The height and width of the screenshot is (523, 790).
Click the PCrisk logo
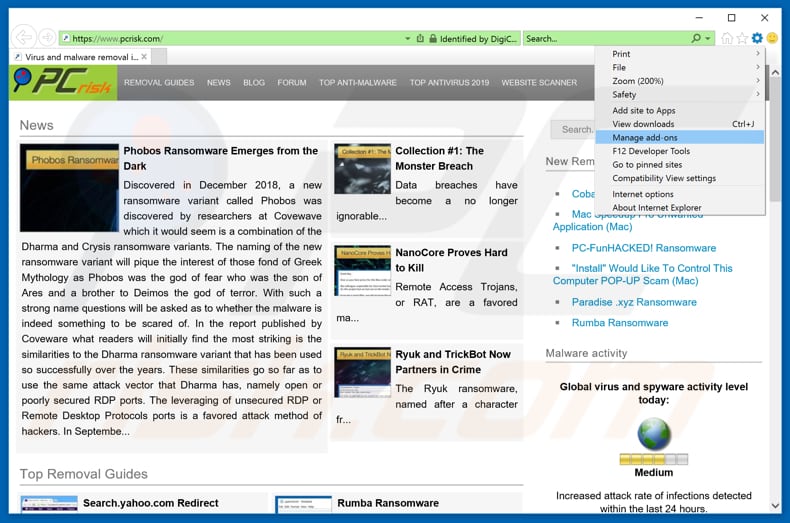63,82
